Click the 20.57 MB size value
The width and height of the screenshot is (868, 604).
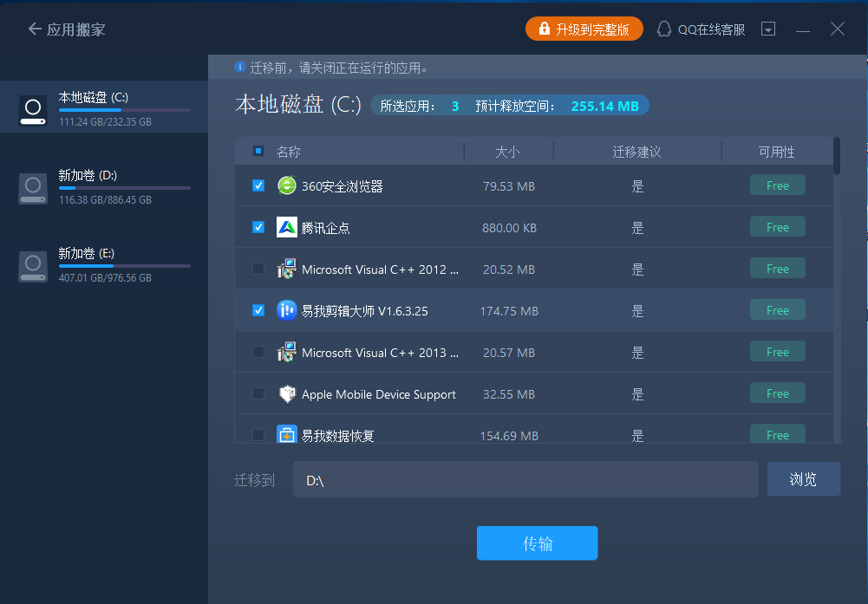(509, 353)
